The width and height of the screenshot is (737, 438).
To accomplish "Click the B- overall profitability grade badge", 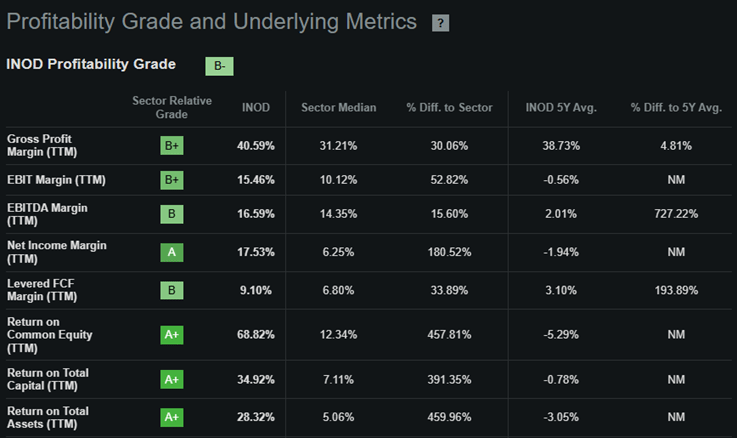I will [219, 66].
